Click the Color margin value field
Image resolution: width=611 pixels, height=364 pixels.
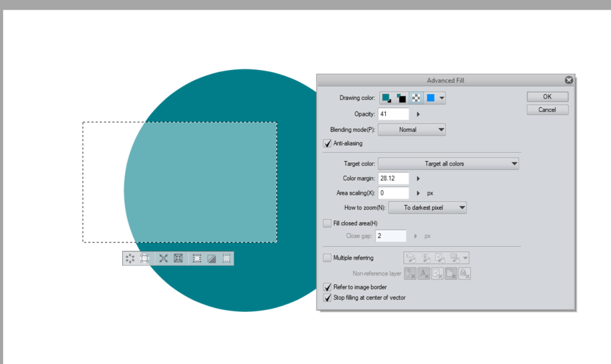pos(393,178)
